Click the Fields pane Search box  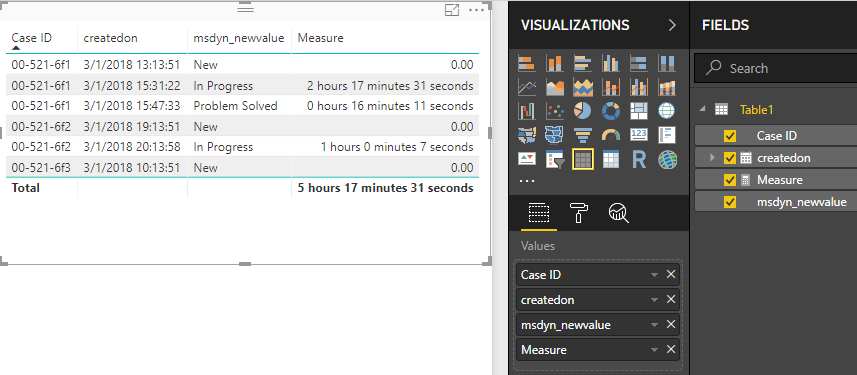775,68
